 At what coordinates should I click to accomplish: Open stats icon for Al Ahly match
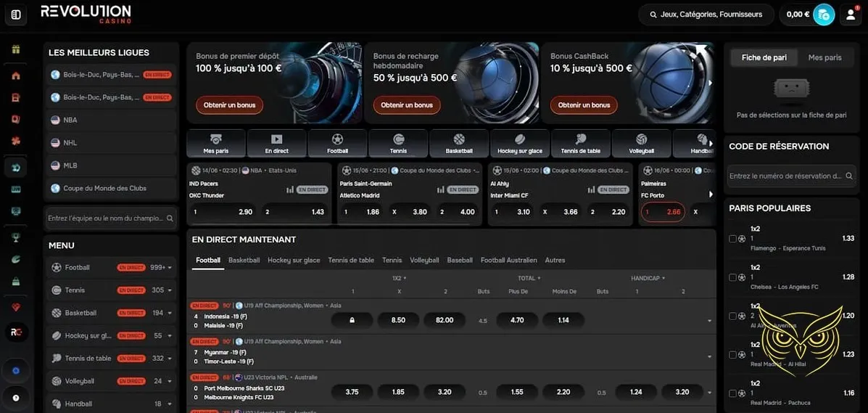click(591, 189)
